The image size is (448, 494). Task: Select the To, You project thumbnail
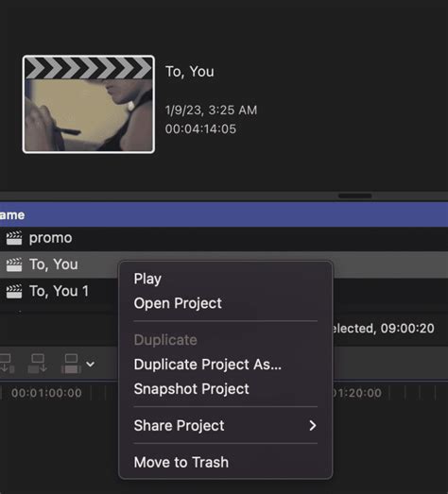tap(89, 104)
